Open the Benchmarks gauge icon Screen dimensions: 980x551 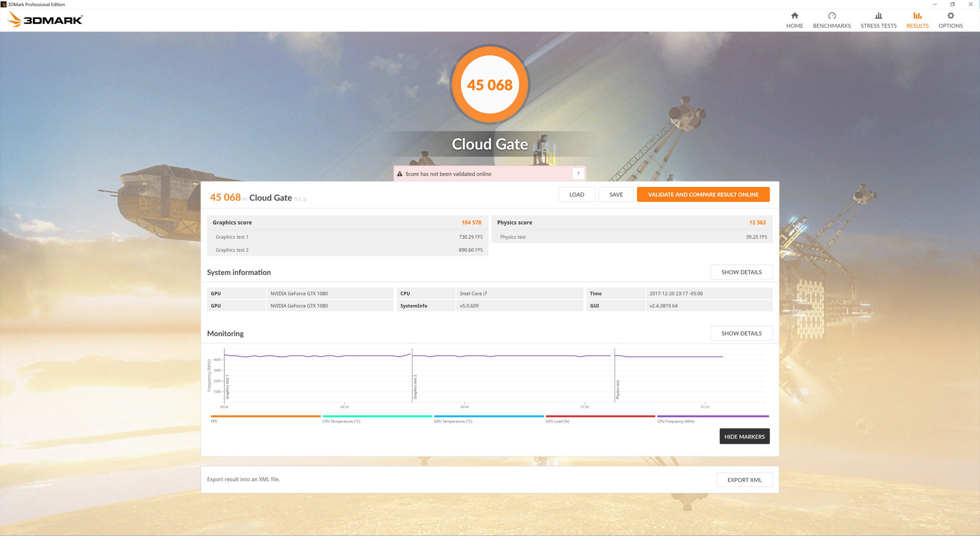[x=831, y=16]
